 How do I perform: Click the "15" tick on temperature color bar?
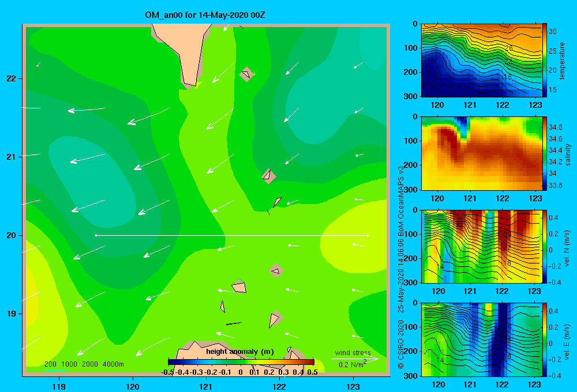click(553, 90)
